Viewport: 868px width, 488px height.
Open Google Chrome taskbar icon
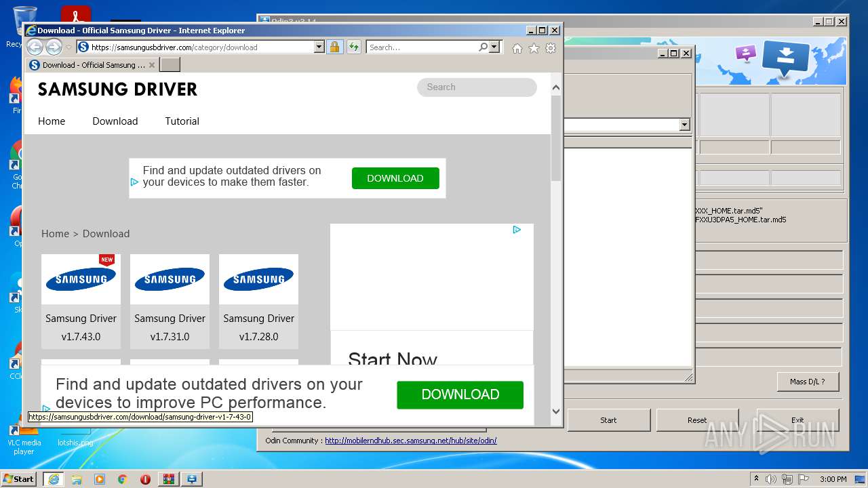[x=123, y=479]
